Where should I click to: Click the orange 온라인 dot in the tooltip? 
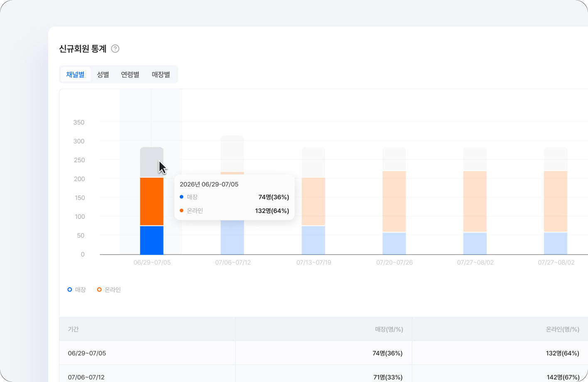pos(181,211)
